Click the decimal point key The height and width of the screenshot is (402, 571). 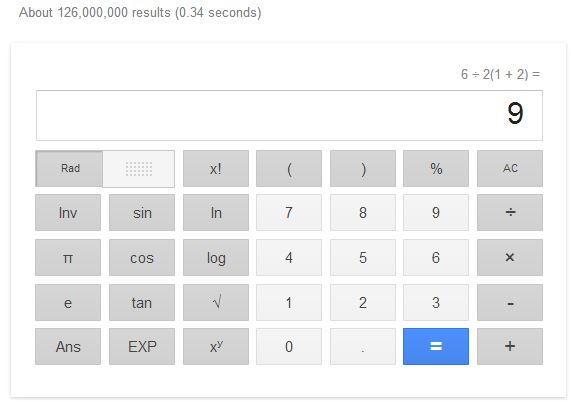[x=363, y=346]
